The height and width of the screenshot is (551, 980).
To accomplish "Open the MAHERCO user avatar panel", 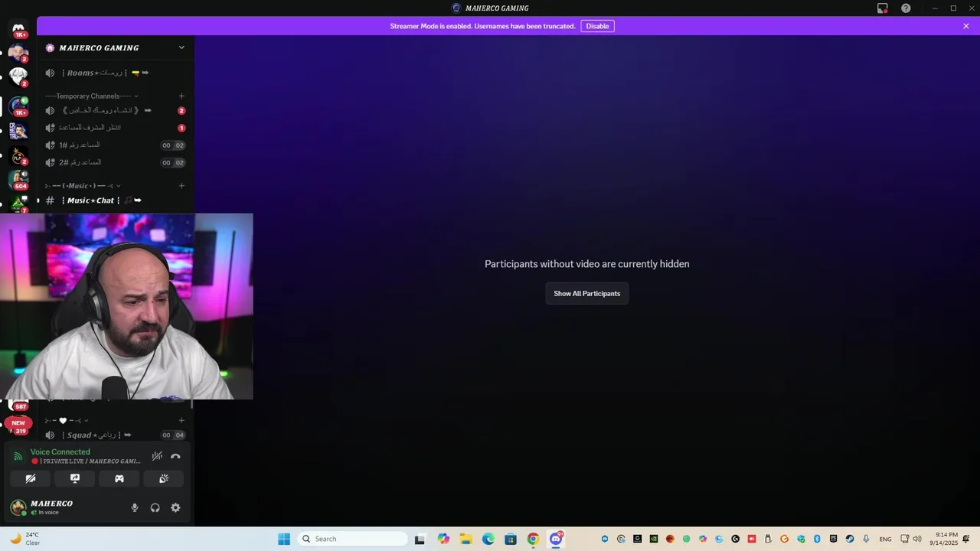I will tap(18, 507).
